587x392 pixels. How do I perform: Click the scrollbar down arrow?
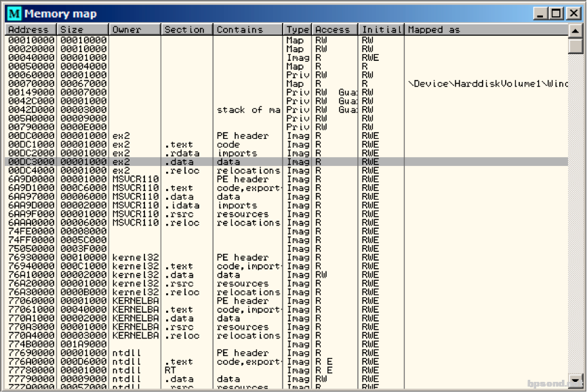pyautogui.click(x=575, y=380)
